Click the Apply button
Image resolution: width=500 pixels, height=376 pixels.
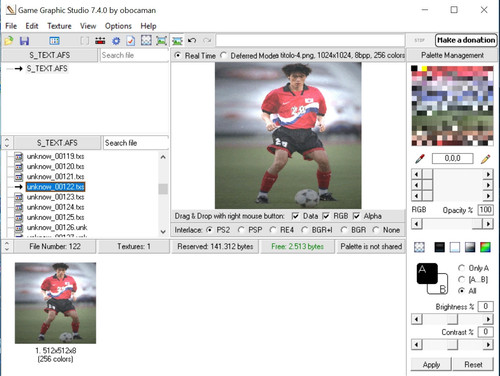(x=431, y=365)
